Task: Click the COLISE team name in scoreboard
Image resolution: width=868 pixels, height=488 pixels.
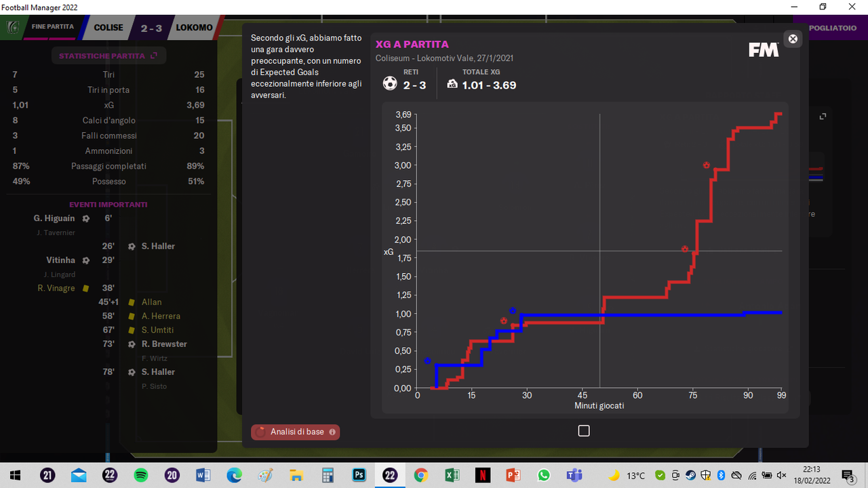Action: (x=108, y=28)
